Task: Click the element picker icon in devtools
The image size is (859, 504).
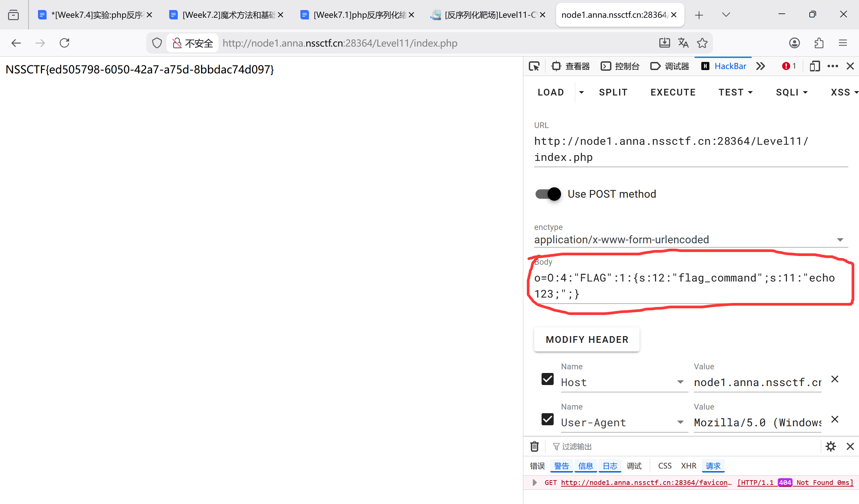Action: click(534, 66)
